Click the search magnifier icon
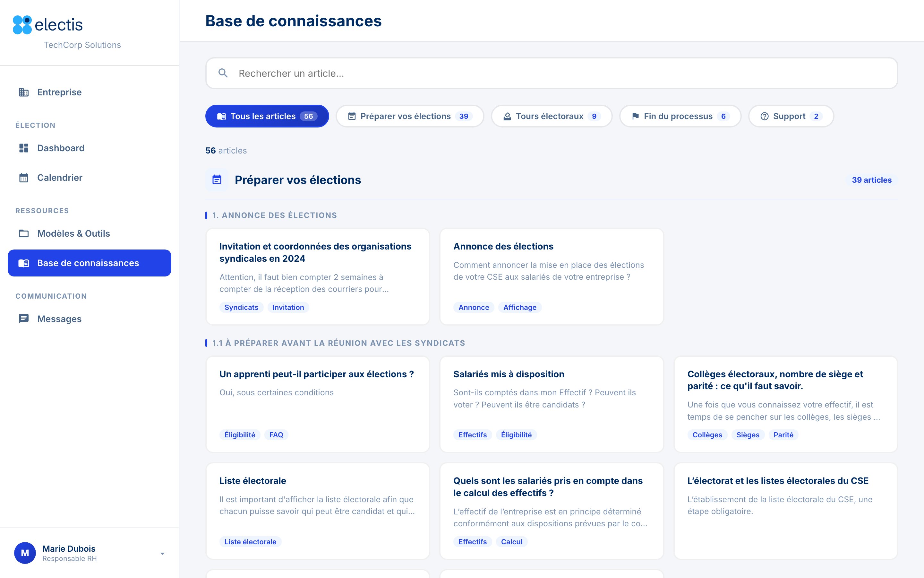 [223, 73]
